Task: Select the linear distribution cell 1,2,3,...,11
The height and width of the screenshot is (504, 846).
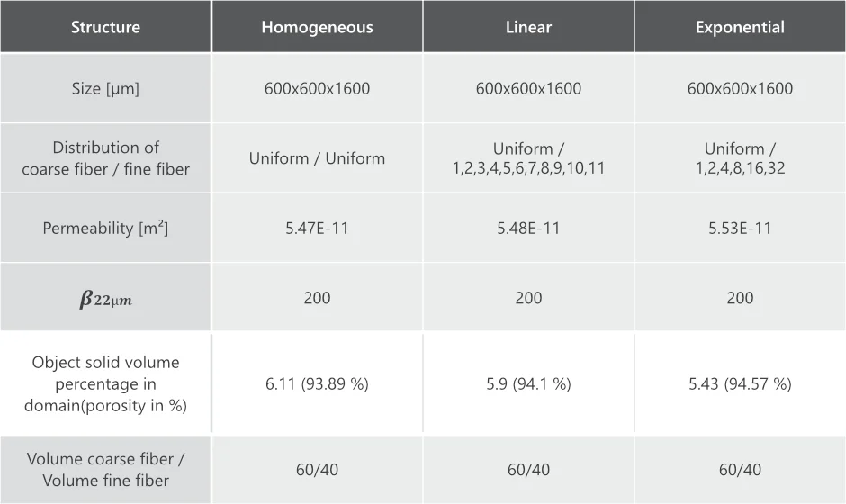Action: coord(528,158)
